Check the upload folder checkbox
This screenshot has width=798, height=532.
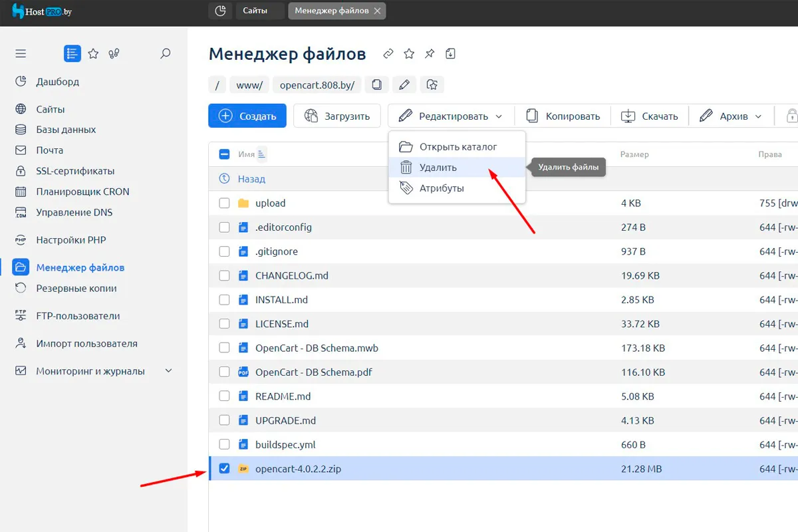225,203
